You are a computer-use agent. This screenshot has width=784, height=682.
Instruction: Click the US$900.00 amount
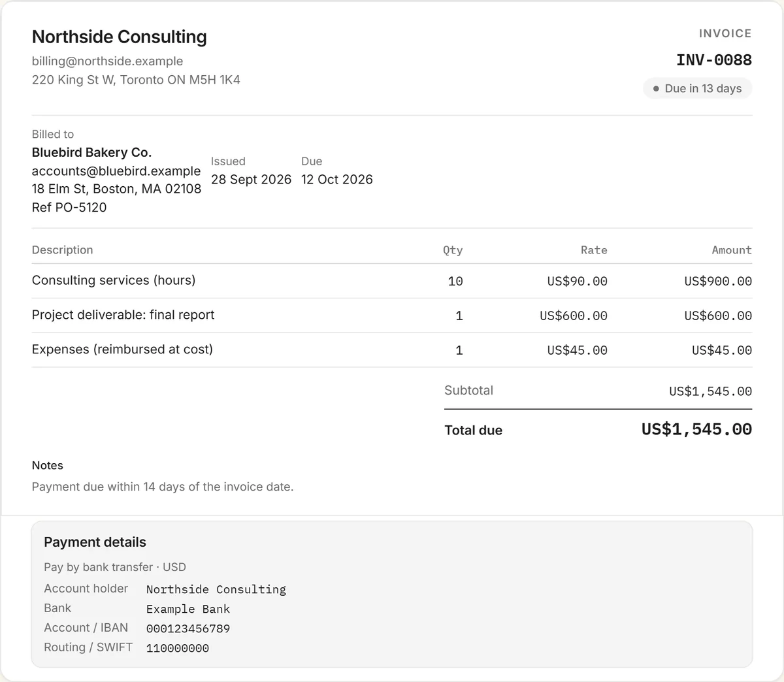[x=718, y=281]
